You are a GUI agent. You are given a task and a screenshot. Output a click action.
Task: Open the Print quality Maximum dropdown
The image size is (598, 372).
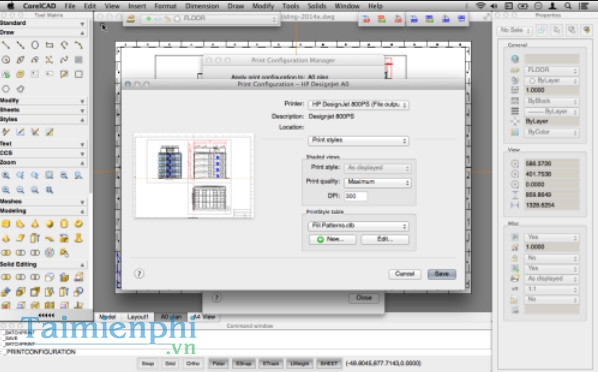click(378, 182)
